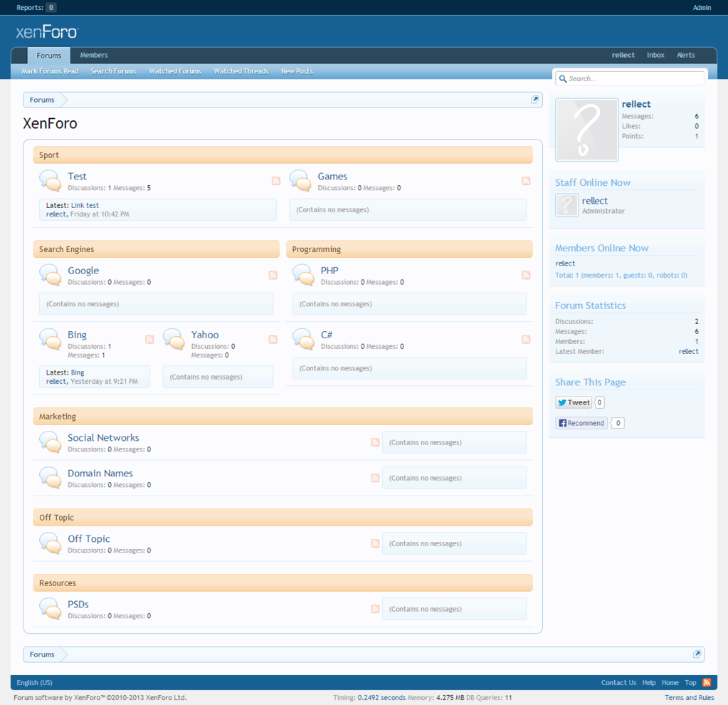Open the latest thread 'Link test'

click(x=85, y=205)
